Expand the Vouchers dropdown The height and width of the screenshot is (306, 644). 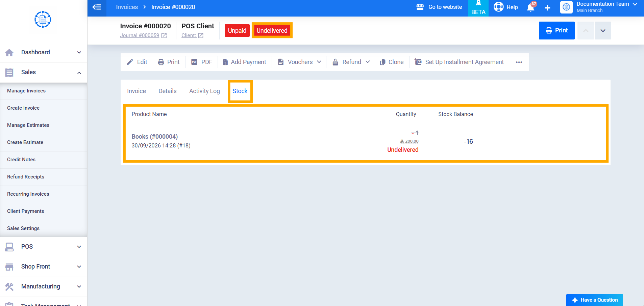(300, 62)
